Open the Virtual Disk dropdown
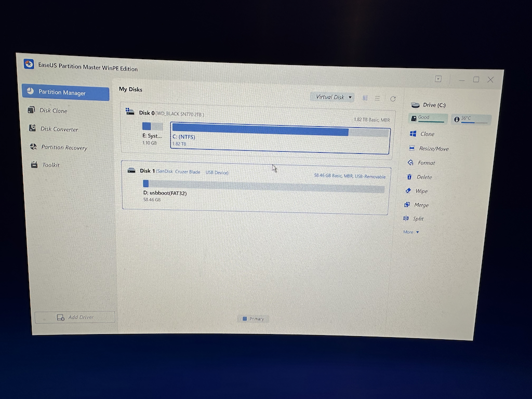Viewport: 532px width, 399px height. pyautogui.click(x=332, y=97)
